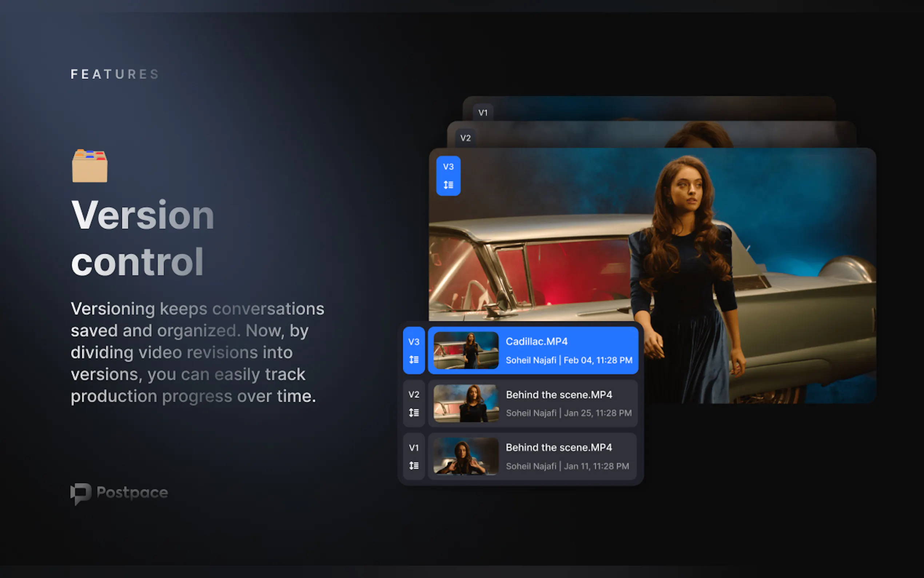Screen dimensions: 924x578
Task: Open the Cadillac.MP4 thumbnail
Action: [x=466, y=350]
